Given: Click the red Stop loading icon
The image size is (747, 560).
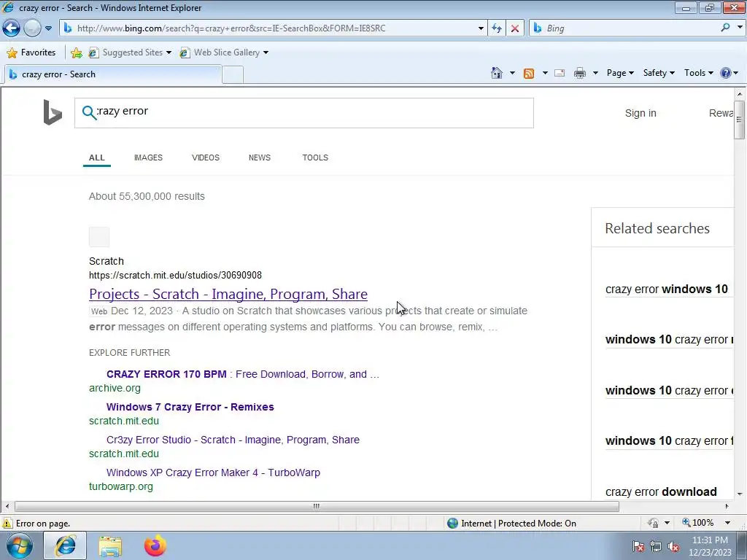Looking at the screenshot, I should tap(514, 28).
